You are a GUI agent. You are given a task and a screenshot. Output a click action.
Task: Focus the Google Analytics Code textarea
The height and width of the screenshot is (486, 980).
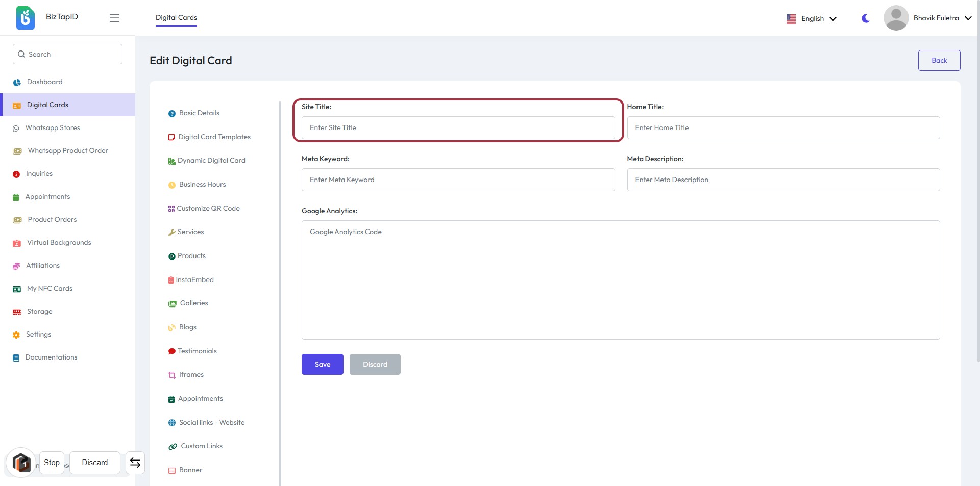tap(620, 279)
